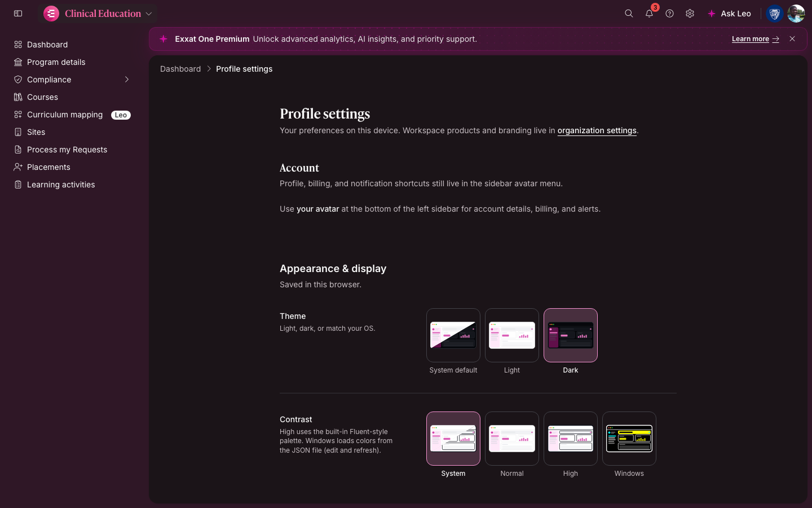The image size is (812, 508).
Task: Click the Ask Leo button
Action: [729, 14]
